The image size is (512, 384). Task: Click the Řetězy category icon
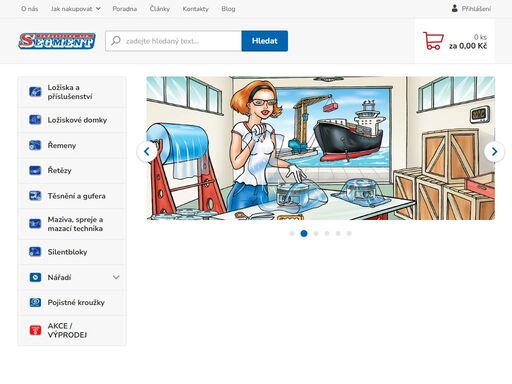(x=35, y=170)
